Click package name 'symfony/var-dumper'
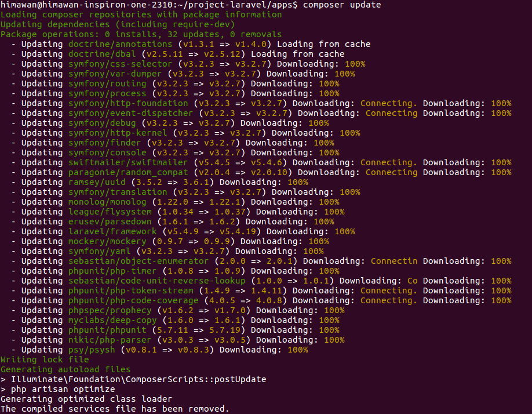 tap(115, 74)
